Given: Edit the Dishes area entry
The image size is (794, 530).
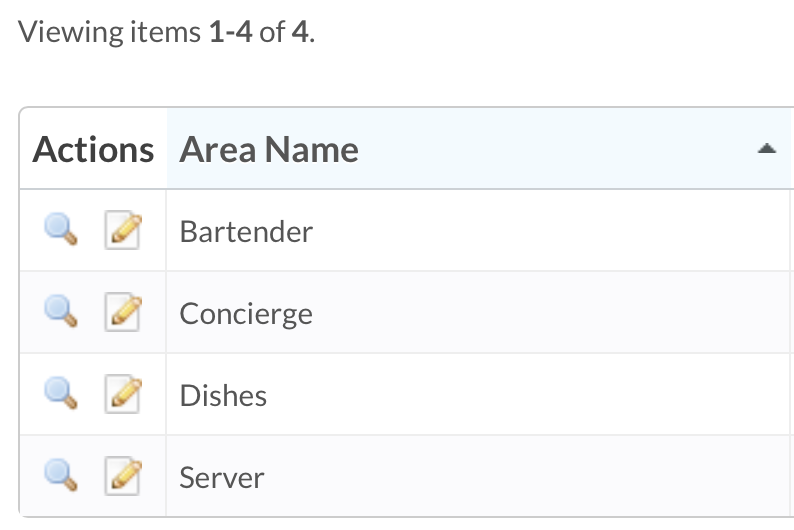Looking at the screenshot, I should click(123, 394).
